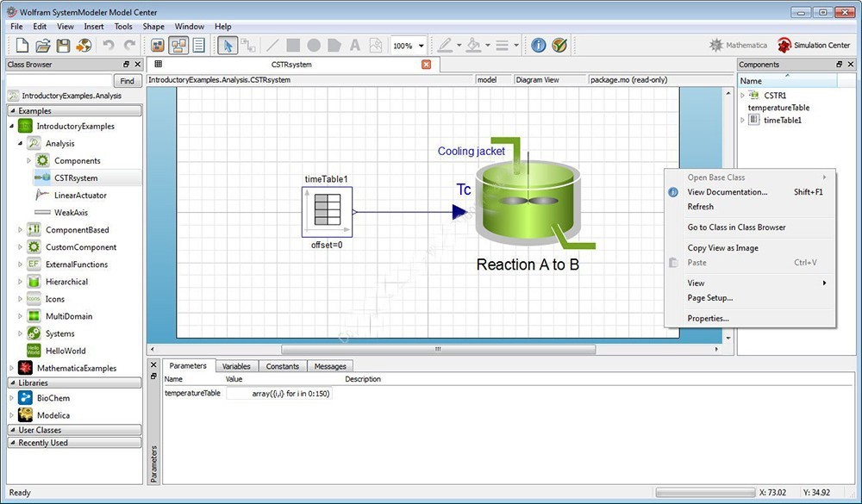Screen dimensions: 862x504
Task: Click the globe export icon in the toolbar
Action: (x=84, y=45)
